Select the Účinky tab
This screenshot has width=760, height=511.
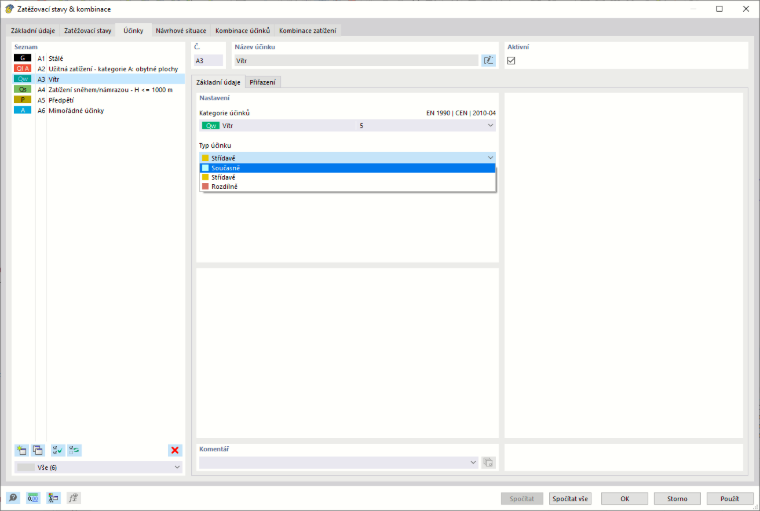click(x=133, y=30)
